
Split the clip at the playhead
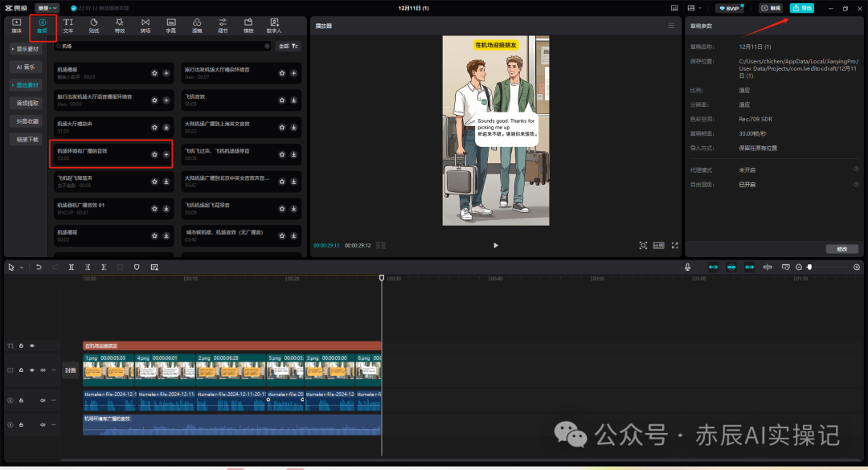72,268
